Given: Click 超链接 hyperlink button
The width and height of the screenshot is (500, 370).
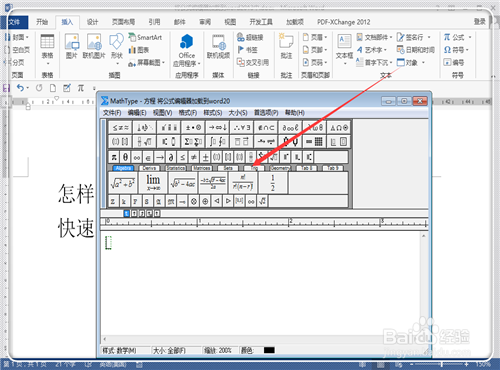Looking at the screenshot, I should click(x=250, y=37).
